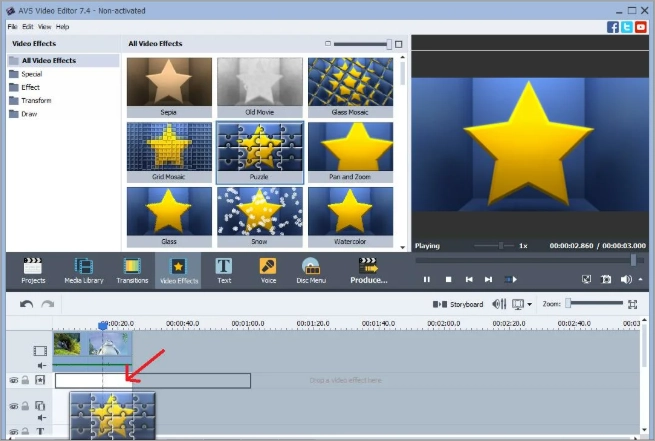Stop the preview playback
655x441 pixels.
coord(448,279)
